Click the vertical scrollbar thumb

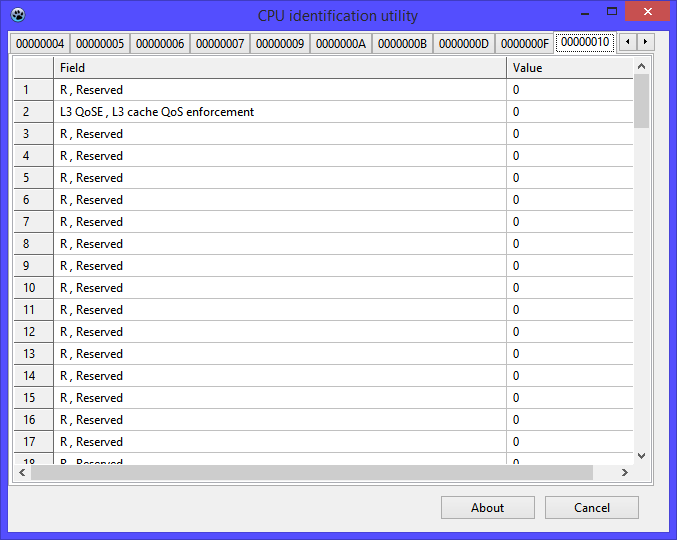point(642,101)
